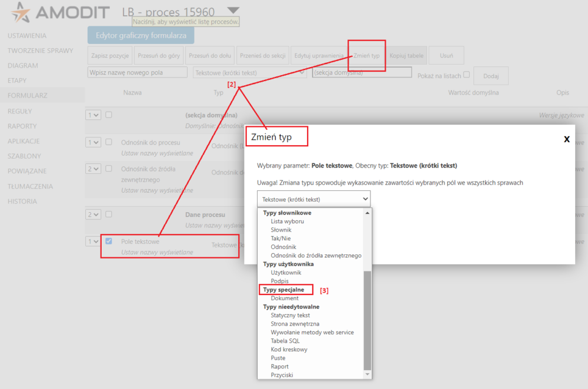Focus the new field name input
The image size is (588, 389).
[x=137, y=72]
